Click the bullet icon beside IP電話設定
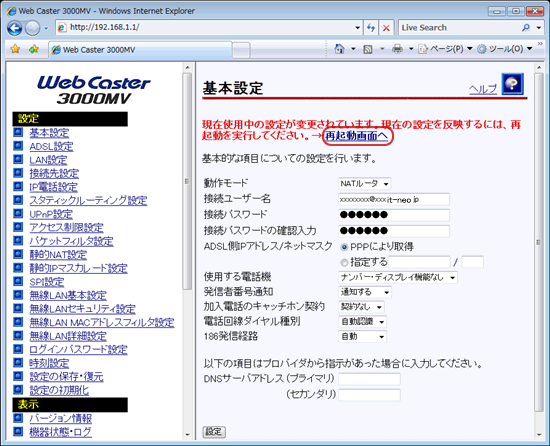The image size is (550, 446). (x=18, y=186)
